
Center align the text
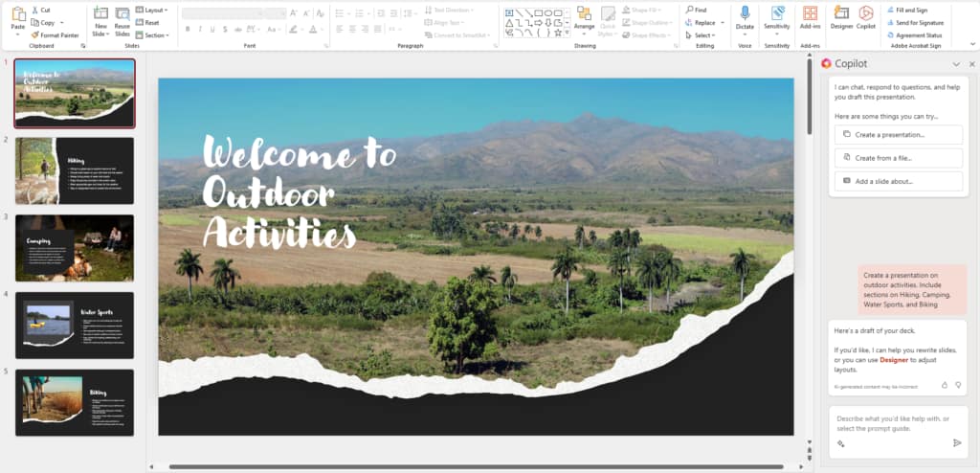pyautogui.click(x=352, y=30)
